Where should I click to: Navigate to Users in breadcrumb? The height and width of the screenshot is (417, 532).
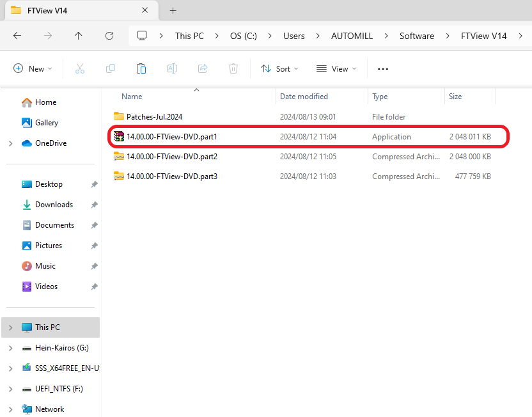294,36
